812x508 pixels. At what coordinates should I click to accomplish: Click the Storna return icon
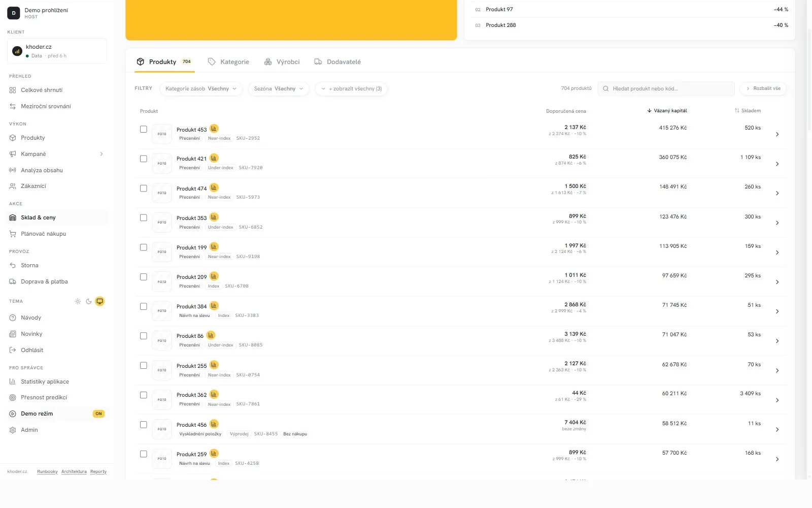(13, 265)
